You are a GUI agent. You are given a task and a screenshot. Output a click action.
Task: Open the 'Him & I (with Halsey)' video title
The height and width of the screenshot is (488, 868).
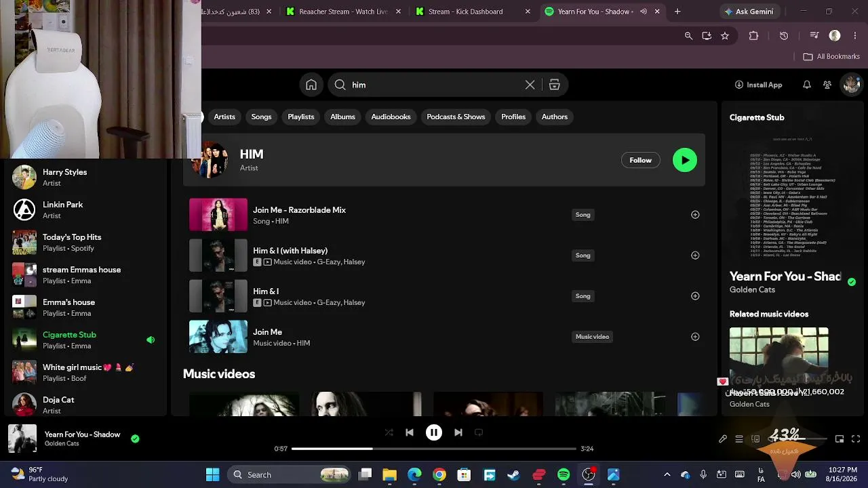(x=290, y=251)
